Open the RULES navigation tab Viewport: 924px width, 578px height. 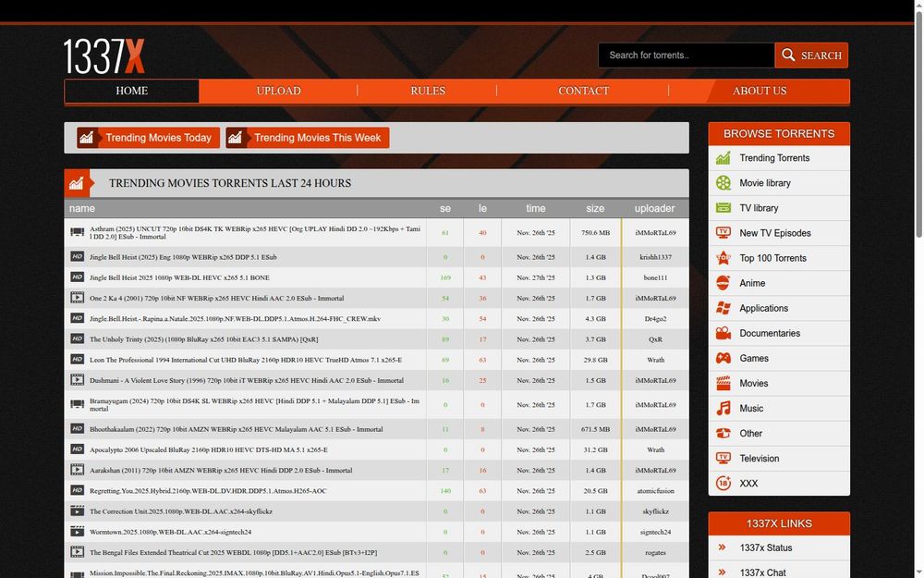[x=427, y=91]
